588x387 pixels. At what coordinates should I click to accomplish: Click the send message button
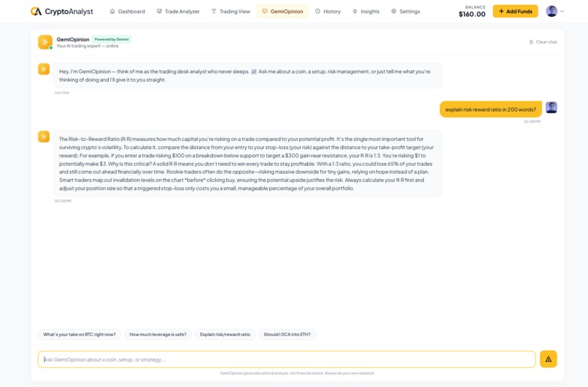pyautogui.click(x=549, y=359)
